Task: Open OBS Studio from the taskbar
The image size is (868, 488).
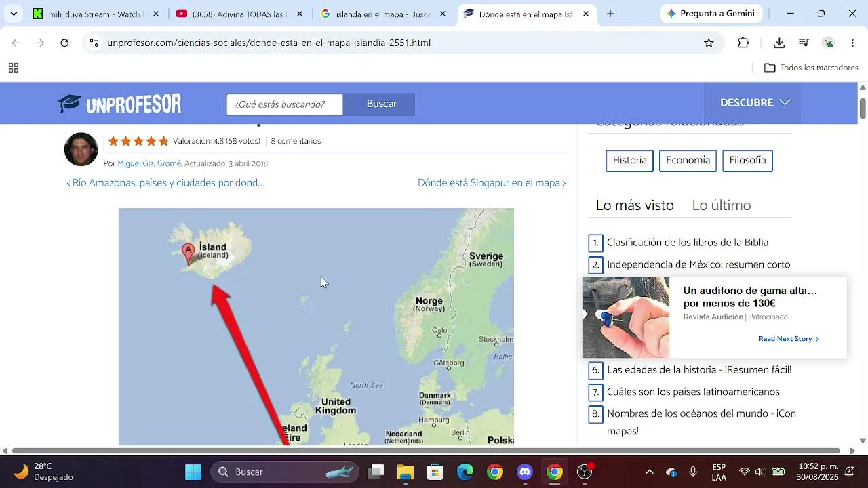Action: click(x=585, y=472)
